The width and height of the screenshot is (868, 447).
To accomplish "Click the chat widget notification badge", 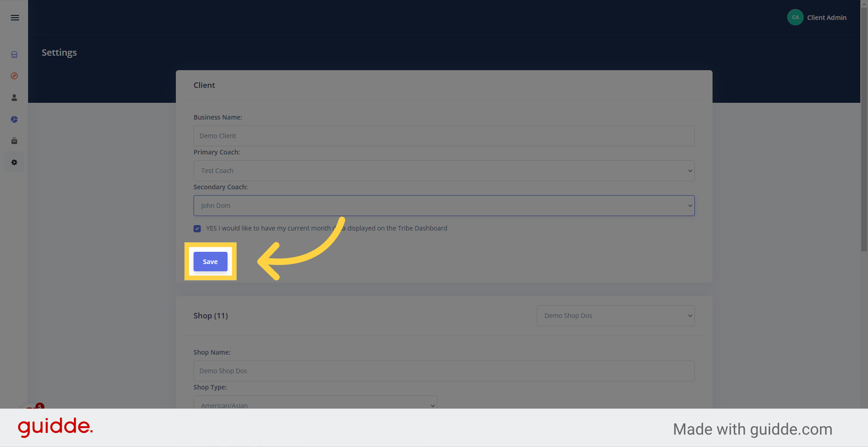I will click(40, 406).
